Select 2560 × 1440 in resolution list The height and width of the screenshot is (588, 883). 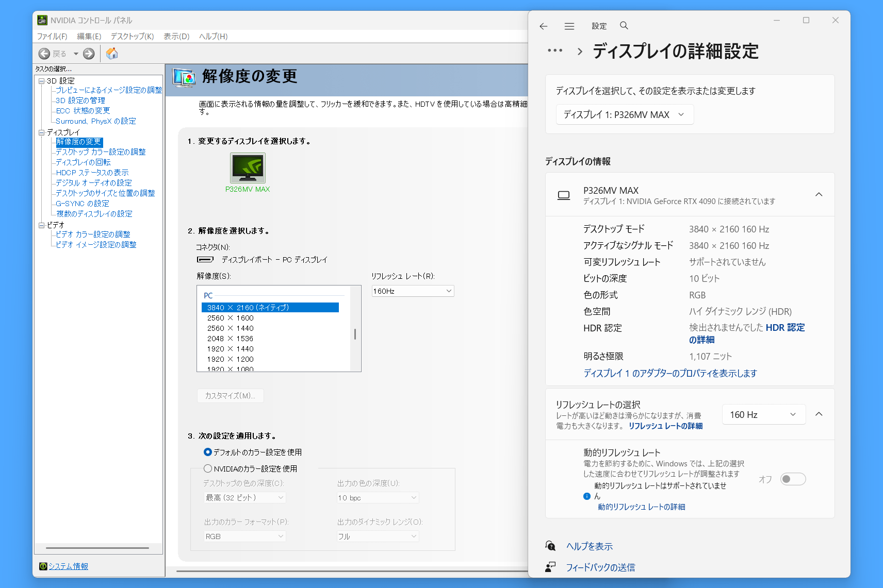tap(231, 328)
